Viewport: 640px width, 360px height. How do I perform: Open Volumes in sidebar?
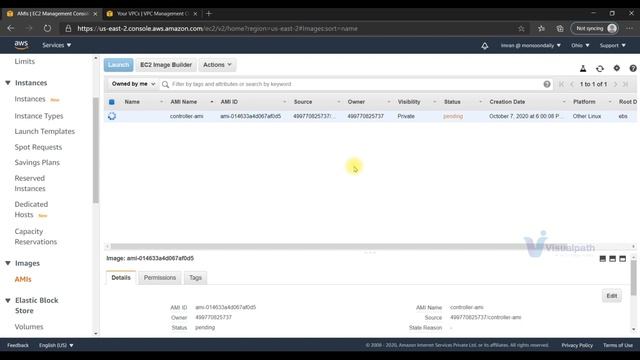(x=29, y=327)
